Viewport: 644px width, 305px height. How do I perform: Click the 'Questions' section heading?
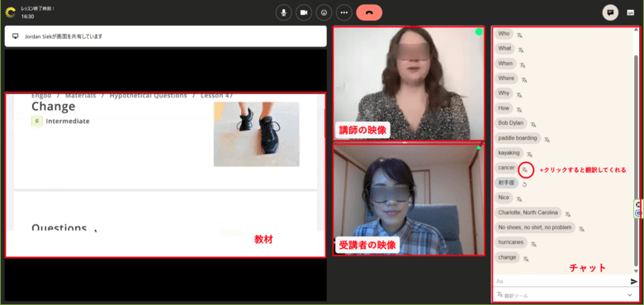point(59,228)
